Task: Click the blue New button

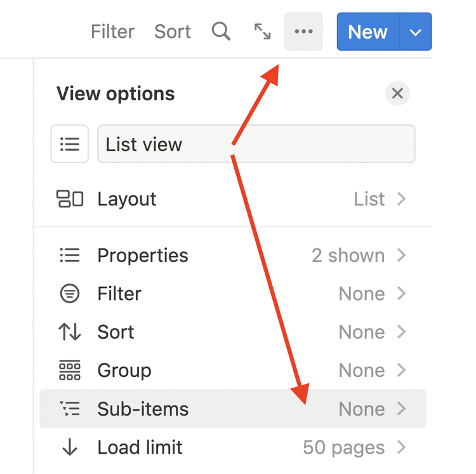Action: 368,32
